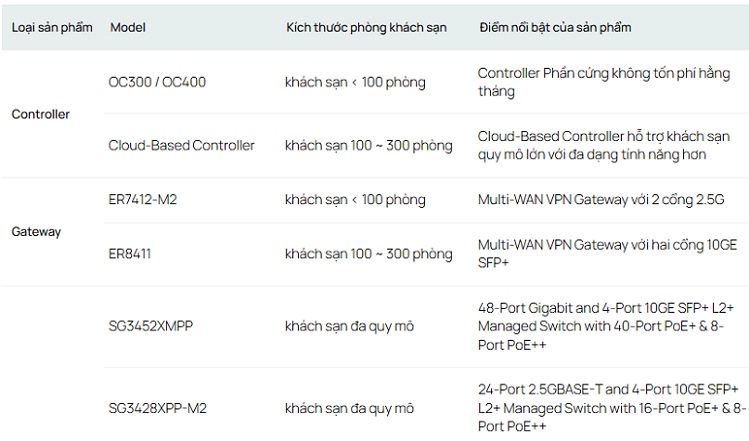749x441 pixels.
Task: Select the Cloud-Based Controller model cell
Action: pos(181,146)
